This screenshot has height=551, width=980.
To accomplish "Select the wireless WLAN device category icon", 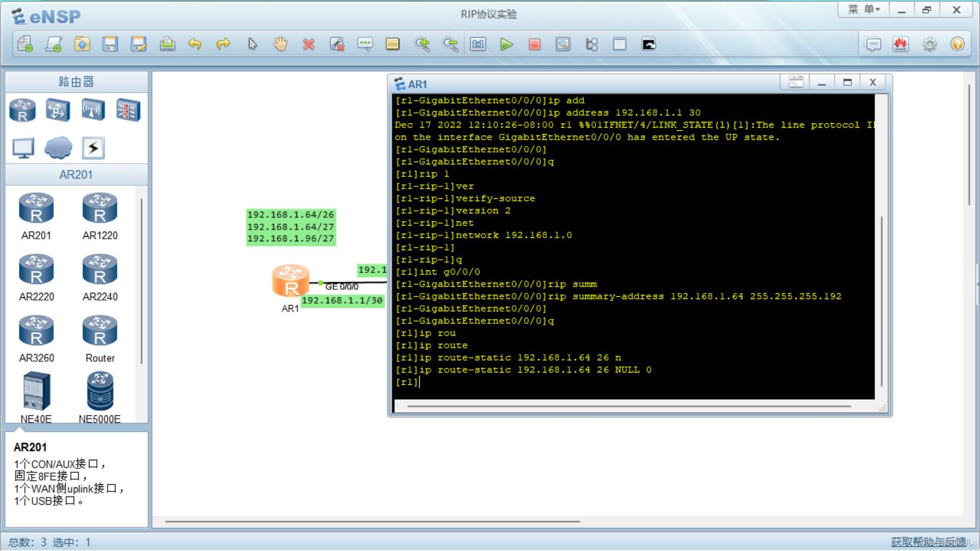I will tap(93, 110).
